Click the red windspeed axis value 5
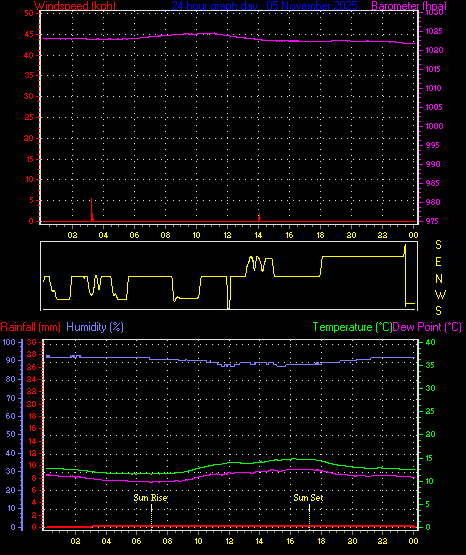This screenshot has width=466, height=555. pyautogui.click(x=31, y=200)
